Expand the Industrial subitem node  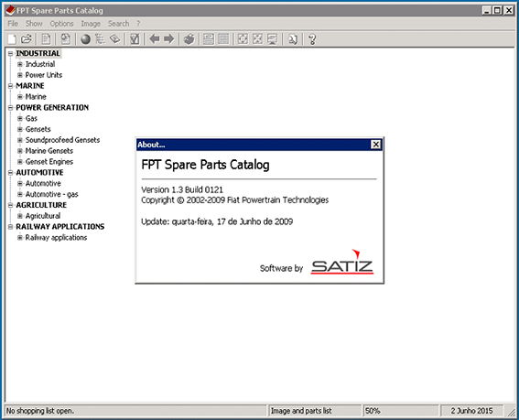[20, 64]
